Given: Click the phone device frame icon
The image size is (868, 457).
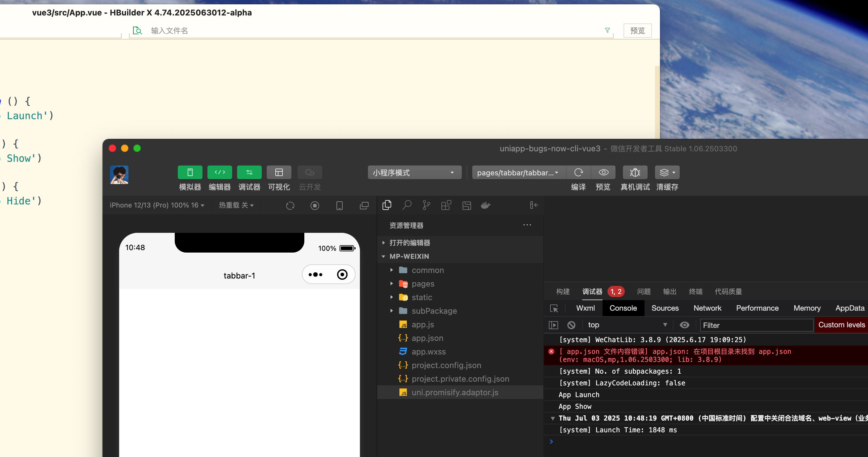Looking at the screenshot, I should [339, 205].
